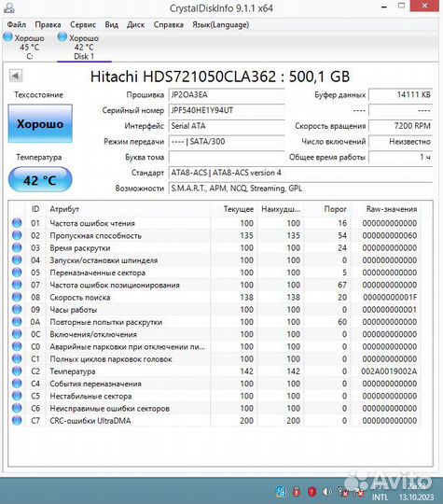Click status icon for attribute 04
The height and width of the screenshot is (504, 443).
[17, 259]
